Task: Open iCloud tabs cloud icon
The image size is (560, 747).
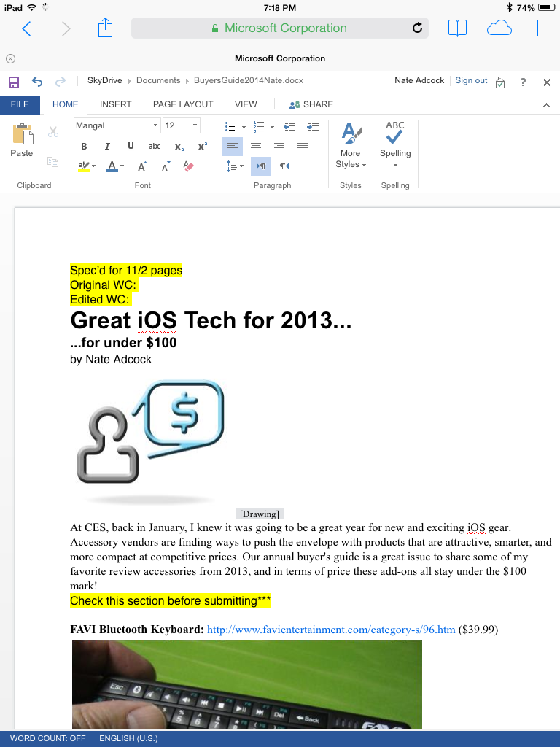Action: coord(499,28)
